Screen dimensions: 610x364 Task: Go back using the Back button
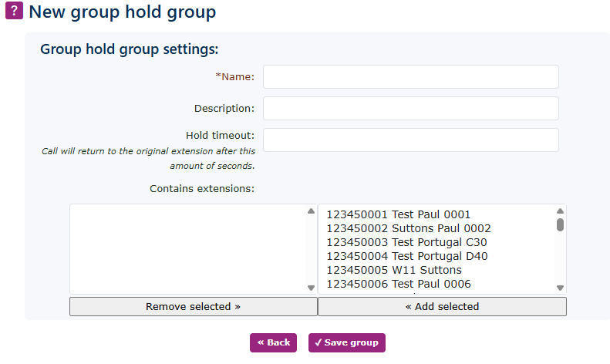273,342
